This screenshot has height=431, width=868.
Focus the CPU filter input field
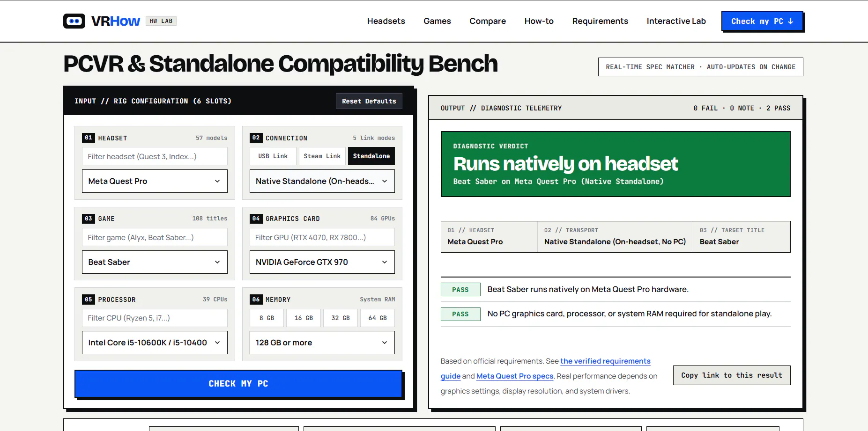[x=155, y=318]
